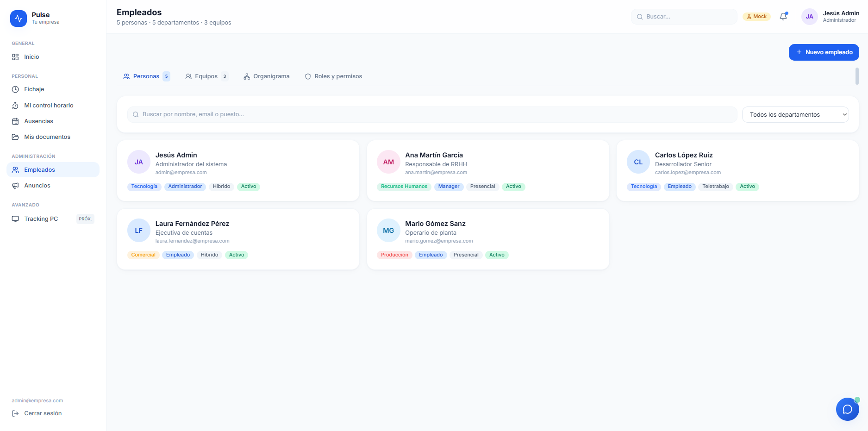This screenshot has width=868, height=431.
Task: Click the Recursos Humanos tag
Action: pyautogui.click(x=404, y=187)
